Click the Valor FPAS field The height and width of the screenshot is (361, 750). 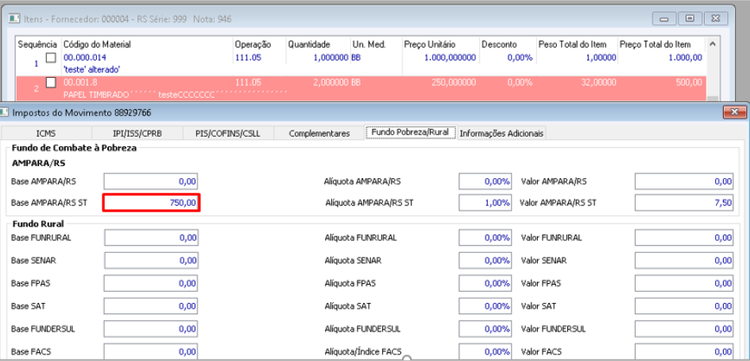[x=684, y=283]
